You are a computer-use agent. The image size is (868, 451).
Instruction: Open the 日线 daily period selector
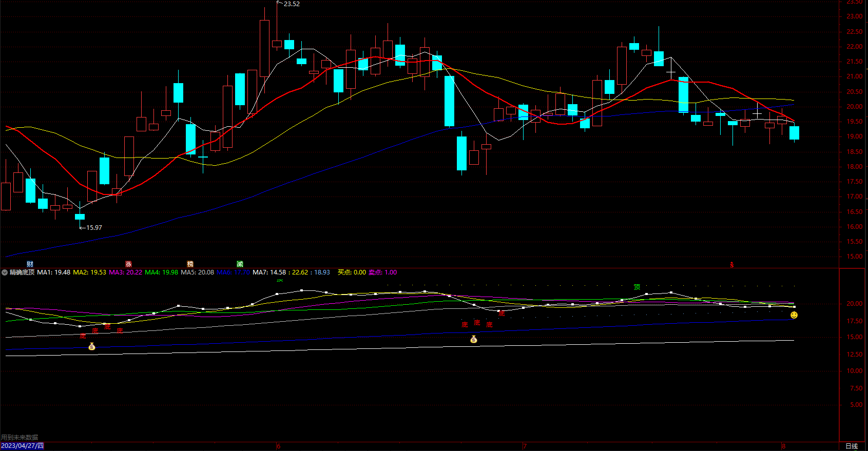coord(852,446)
